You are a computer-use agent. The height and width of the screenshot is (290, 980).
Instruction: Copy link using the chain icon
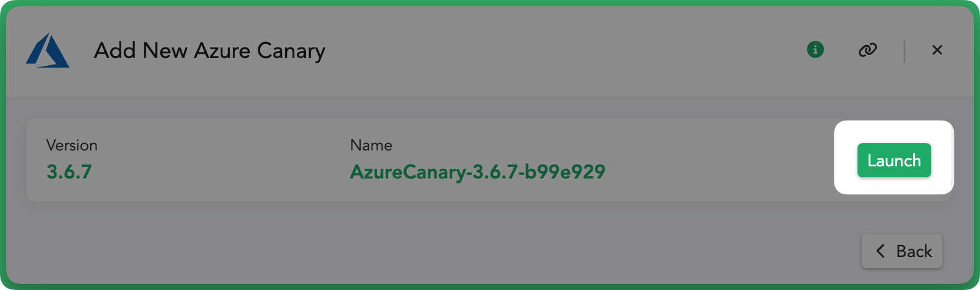867,50
